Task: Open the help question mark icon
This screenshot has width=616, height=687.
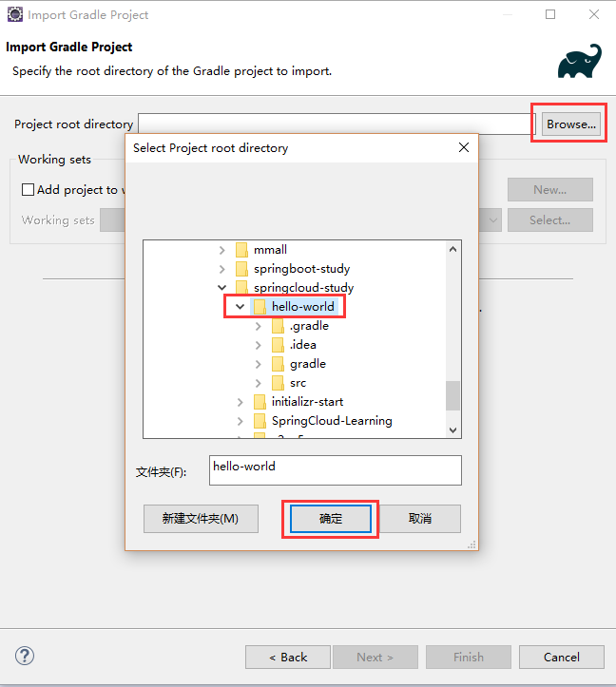Action: coord(25,656)
